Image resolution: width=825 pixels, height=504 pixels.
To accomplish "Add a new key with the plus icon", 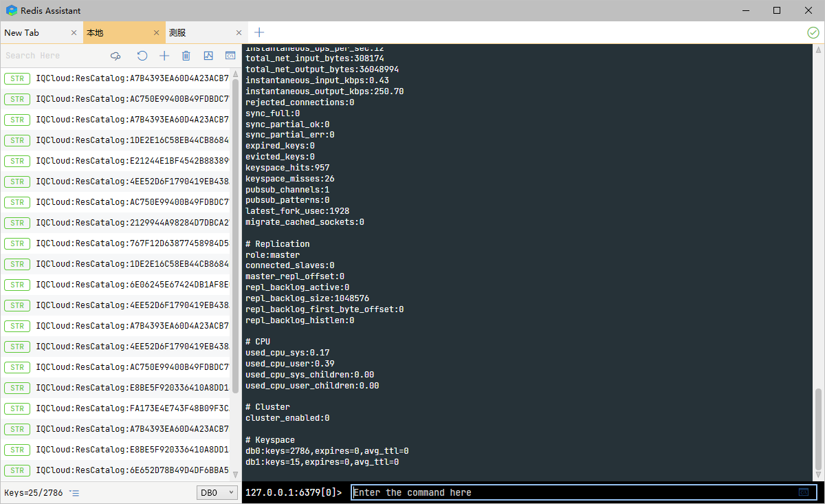I will pos(164,56).
